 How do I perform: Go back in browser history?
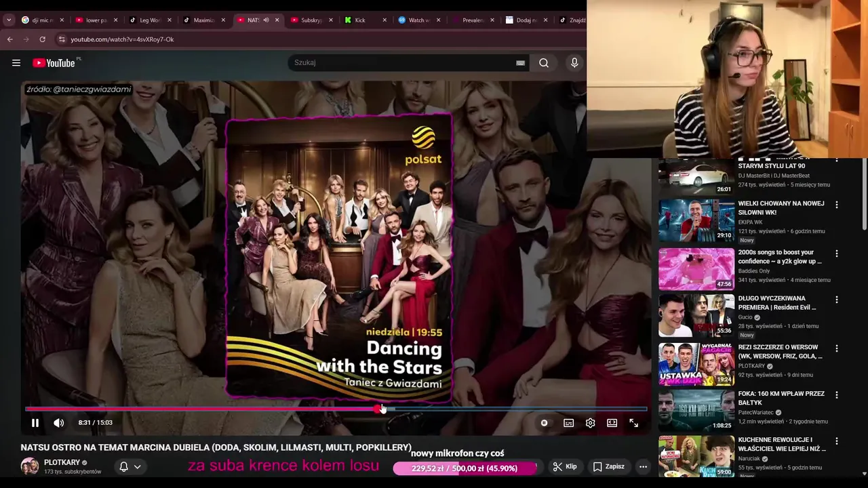pos(9,39)
